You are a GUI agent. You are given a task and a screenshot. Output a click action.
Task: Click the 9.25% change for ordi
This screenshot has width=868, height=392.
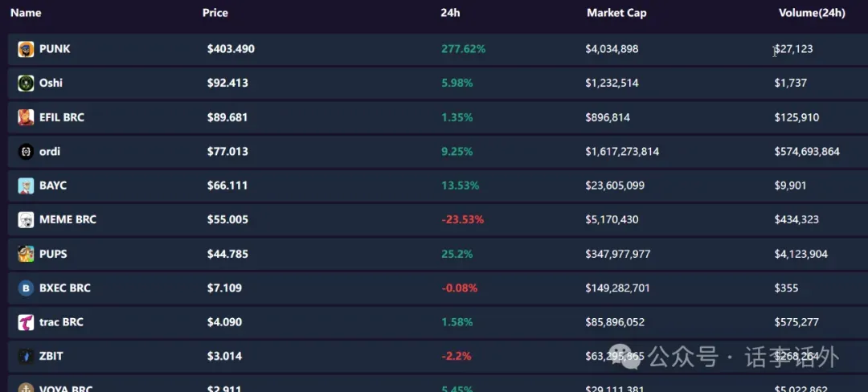(x=457, y=152)
